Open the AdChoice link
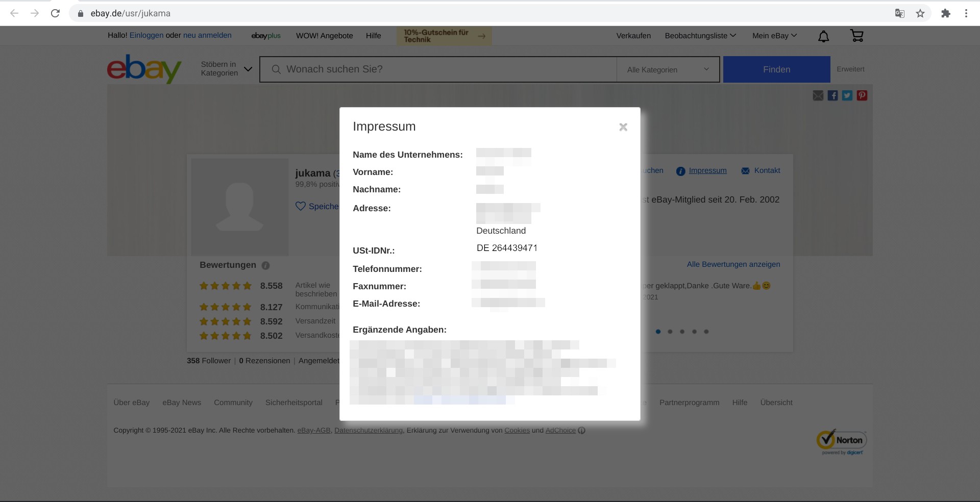The height and width of the screenshot is (502, 980). click(560, 431)
